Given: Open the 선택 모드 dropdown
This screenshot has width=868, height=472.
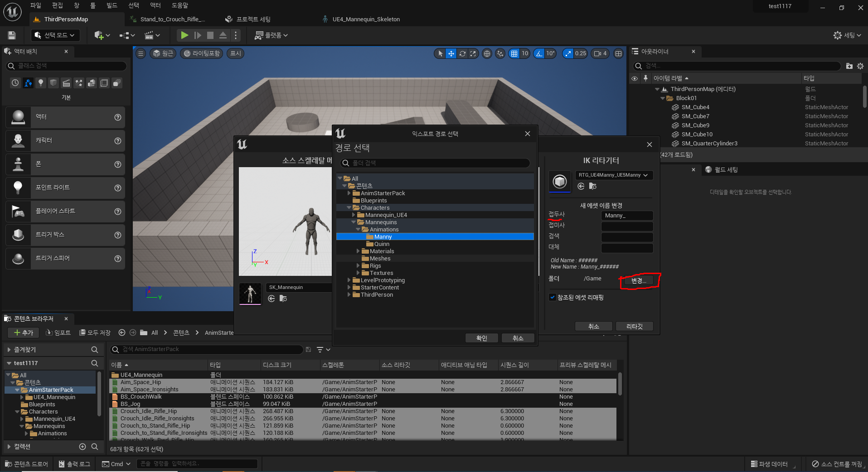Looking at the screenshot, I should [55, 35].
